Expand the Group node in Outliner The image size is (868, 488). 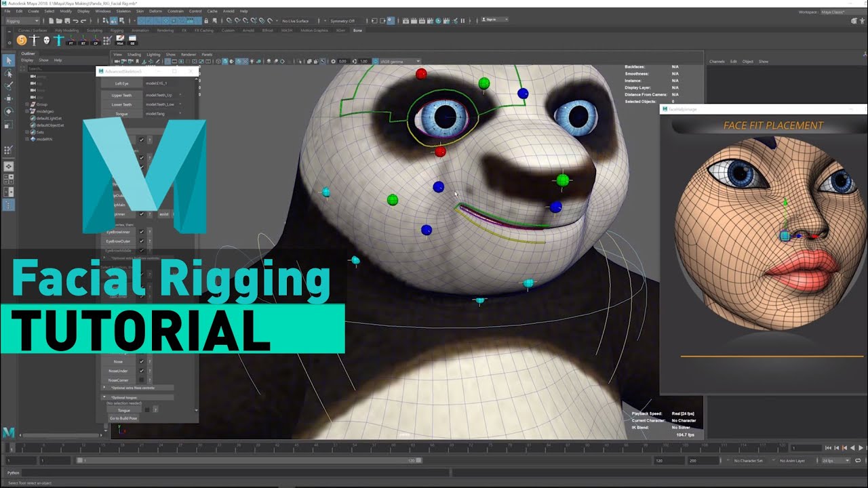click(x=27, y=104)
